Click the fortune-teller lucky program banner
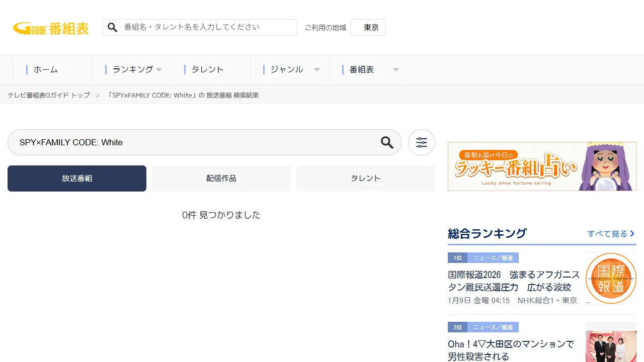Screen dimensions: 644x362 coord(542,166)
